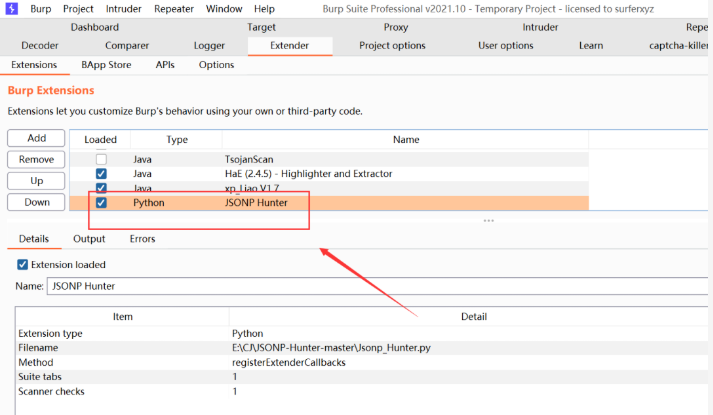Click the Up button
Viewport: 713px width, 415px height.
[x=36, y=180]
